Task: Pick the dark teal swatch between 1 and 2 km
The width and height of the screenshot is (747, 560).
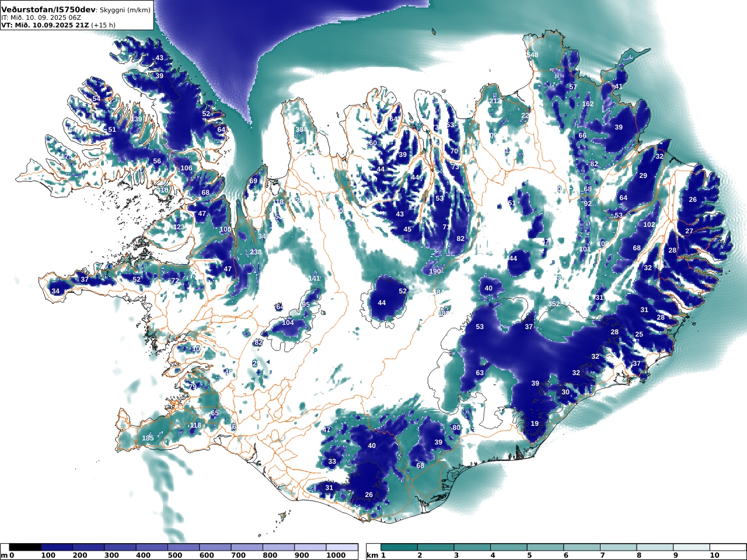Action: pyautogui.click(x=399, y=547)
